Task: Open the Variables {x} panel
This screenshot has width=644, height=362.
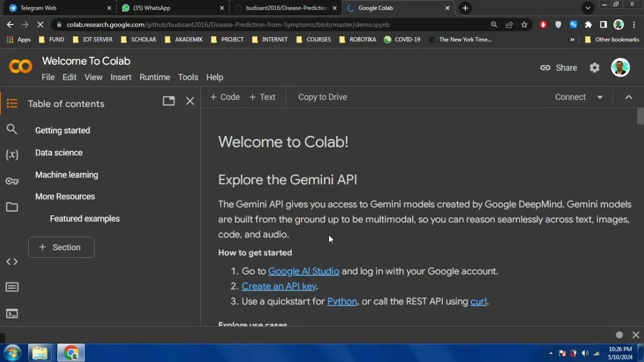Action: [12, 155]
